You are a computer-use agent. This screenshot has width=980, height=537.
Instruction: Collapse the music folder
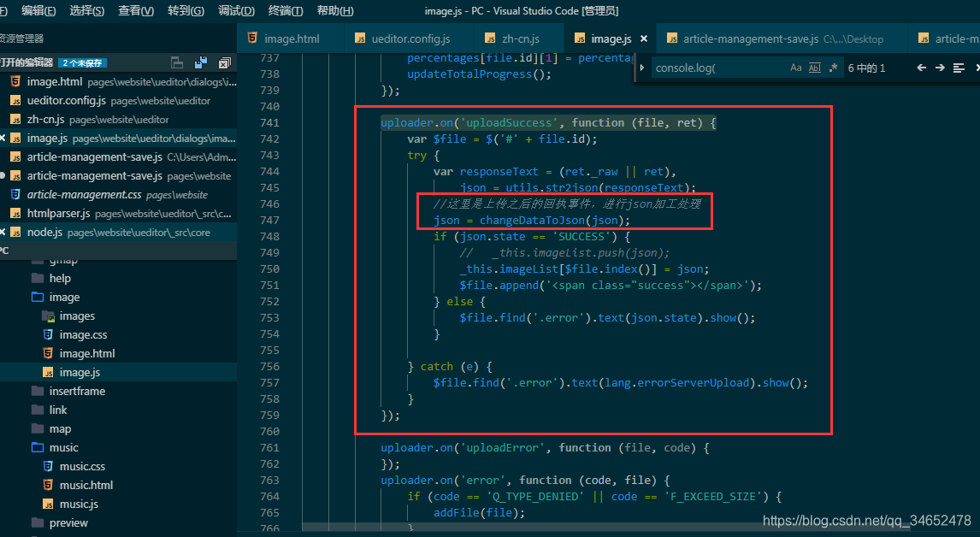118,447
